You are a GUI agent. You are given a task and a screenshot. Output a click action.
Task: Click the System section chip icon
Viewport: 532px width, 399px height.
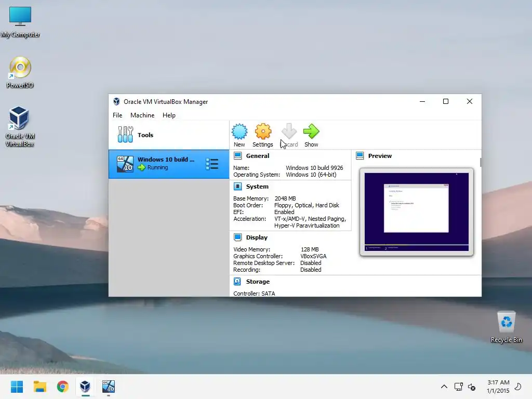coord(237,187)
